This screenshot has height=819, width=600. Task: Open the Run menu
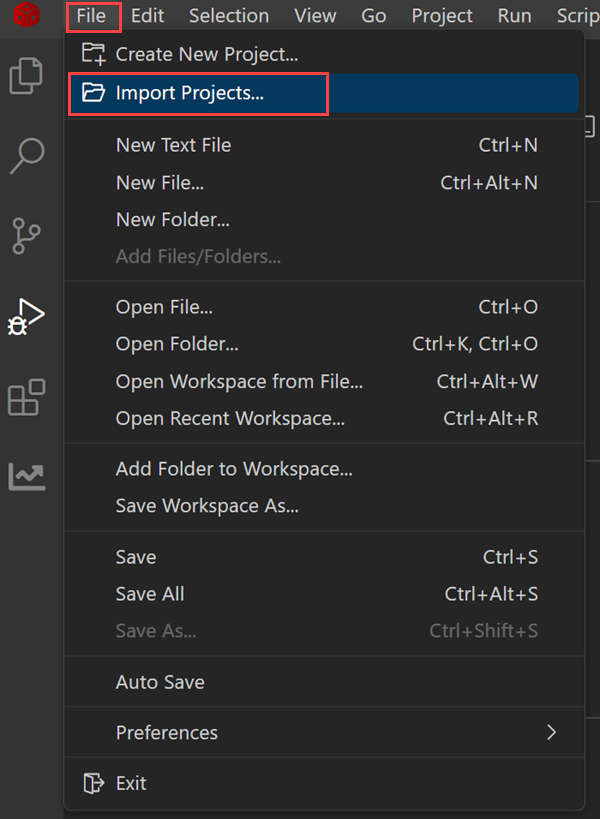coord(514,16)
